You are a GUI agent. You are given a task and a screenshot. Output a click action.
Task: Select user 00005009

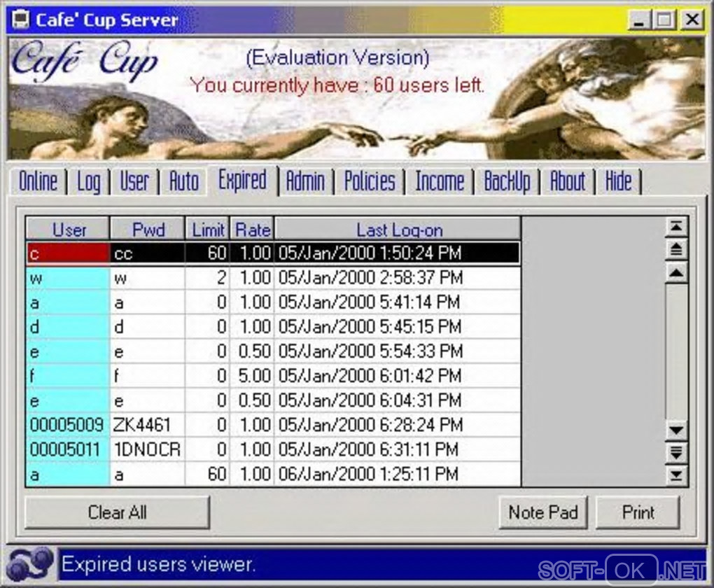pyautogui.click(x=68, y=426)
